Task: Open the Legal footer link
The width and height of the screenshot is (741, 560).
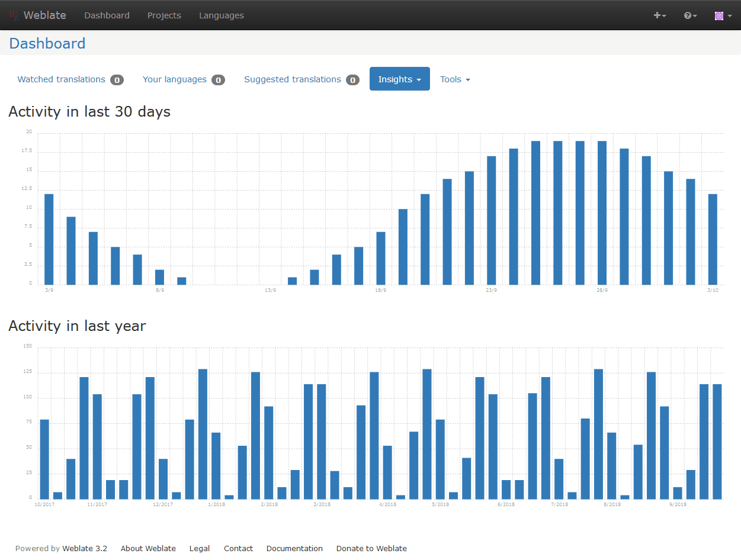Action: pyautogui.click(x=200, y=549)
